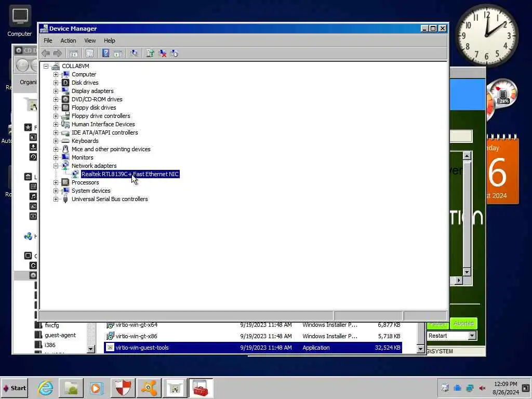Screen dimensions: 532x399
Task: Launch the media player taskbar icon
Action: pos(96,388)
